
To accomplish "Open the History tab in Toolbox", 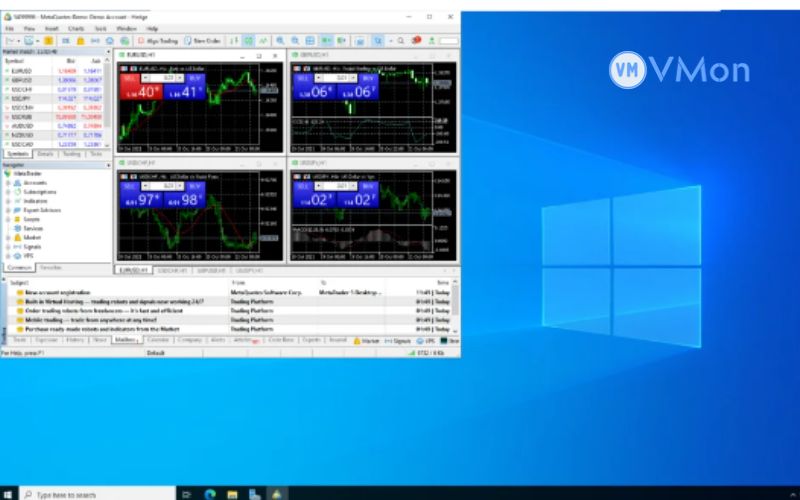I will (75, 340).
